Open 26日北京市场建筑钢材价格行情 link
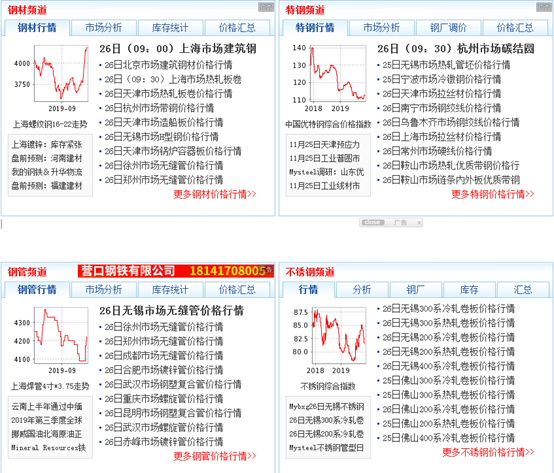The height and width of the screenshot is (473, 554). pos(169,65)
